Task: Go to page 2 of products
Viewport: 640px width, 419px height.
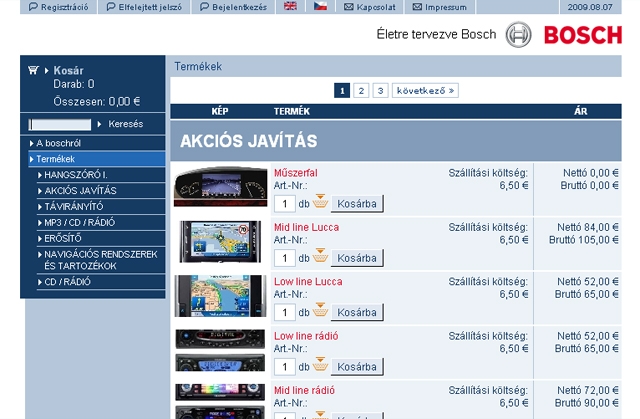Action: pyautogui.click(x=361, y=91)
